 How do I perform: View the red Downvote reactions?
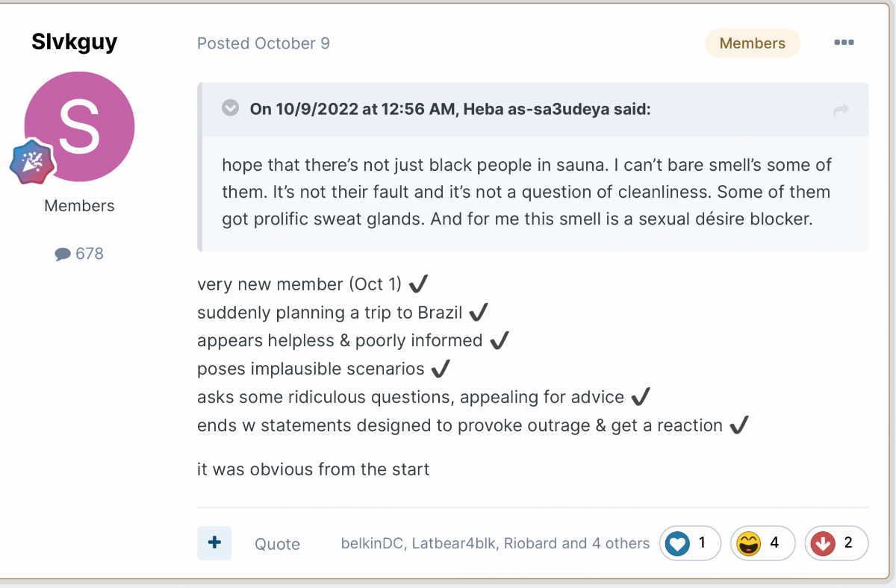836,543
